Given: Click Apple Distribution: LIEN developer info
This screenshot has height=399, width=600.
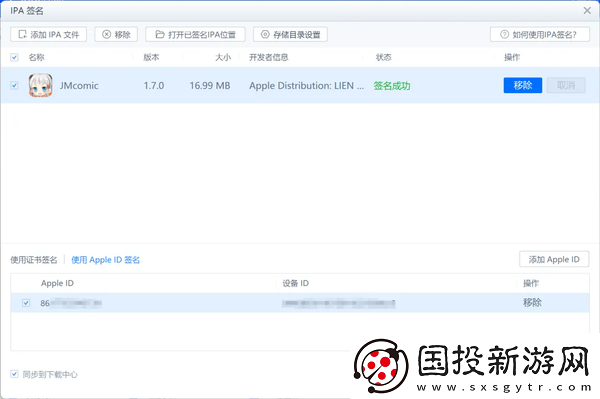Looking at the screenshot, I should 307,86.
